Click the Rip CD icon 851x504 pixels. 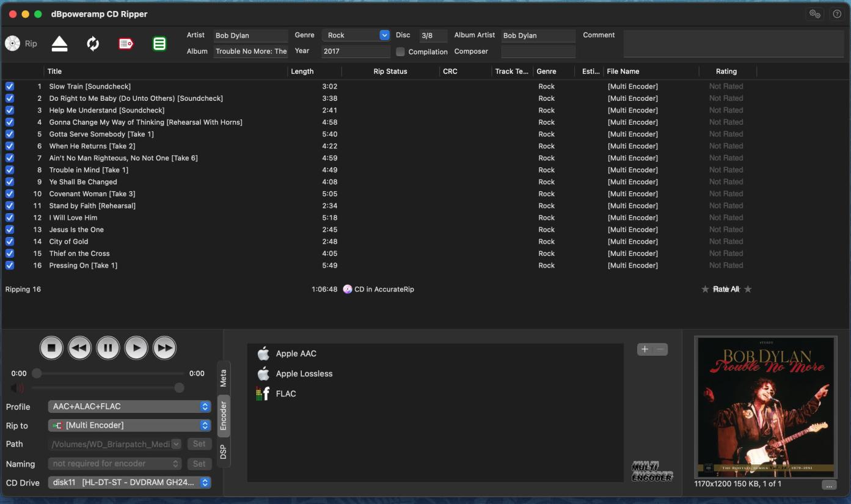coord(13,43)
